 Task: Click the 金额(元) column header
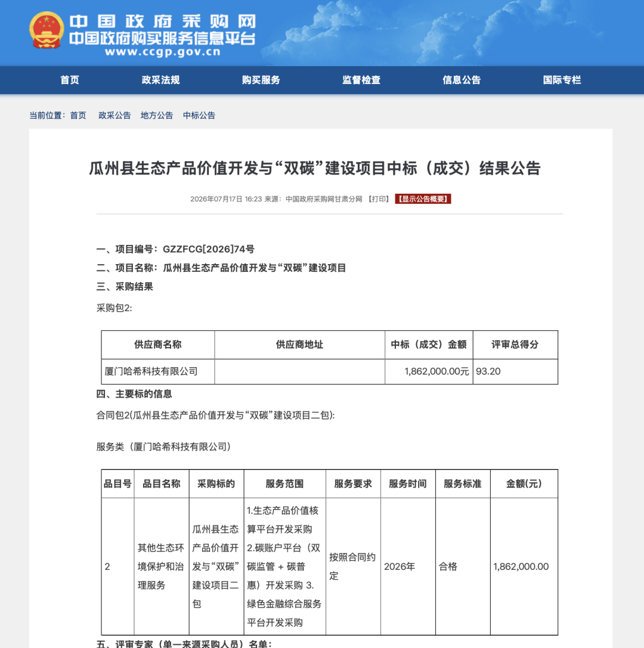click(x=524, y=484)
